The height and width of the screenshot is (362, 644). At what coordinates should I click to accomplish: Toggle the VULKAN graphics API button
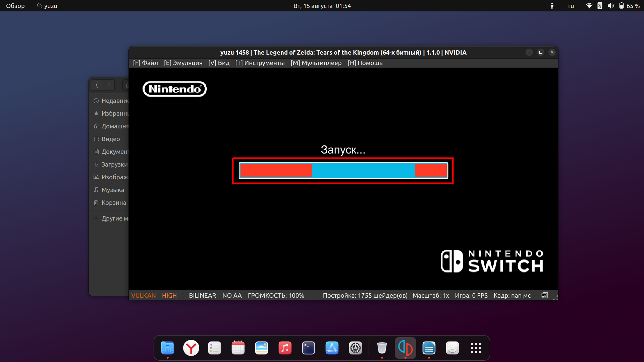coord(144,296)
